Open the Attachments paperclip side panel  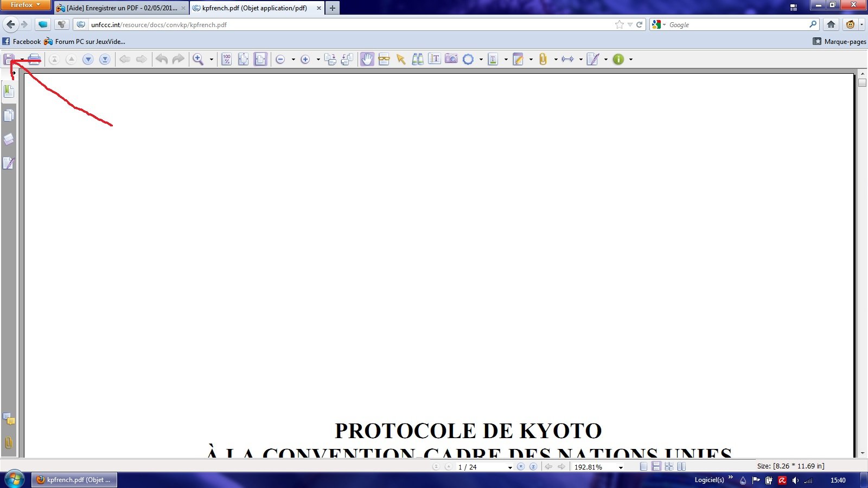point(9,443)
